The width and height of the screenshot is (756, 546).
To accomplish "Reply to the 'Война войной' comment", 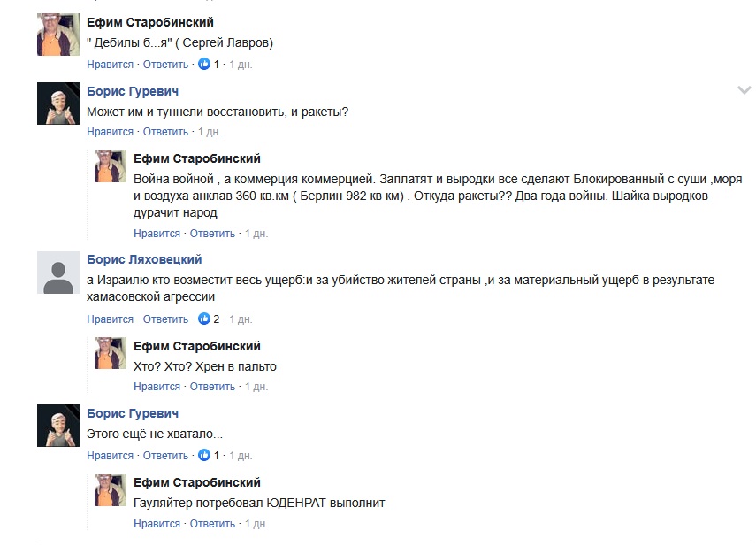I will [x=212, y=234].
